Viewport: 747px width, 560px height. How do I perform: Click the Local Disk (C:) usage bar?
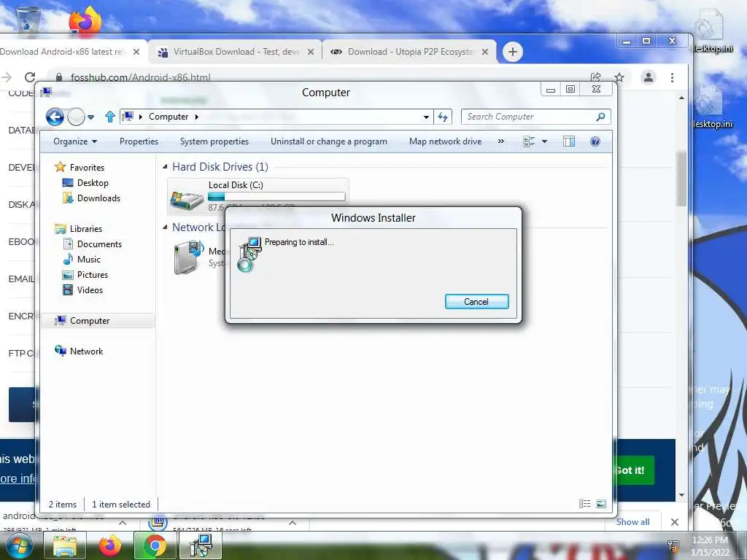(x=276, y=197)
